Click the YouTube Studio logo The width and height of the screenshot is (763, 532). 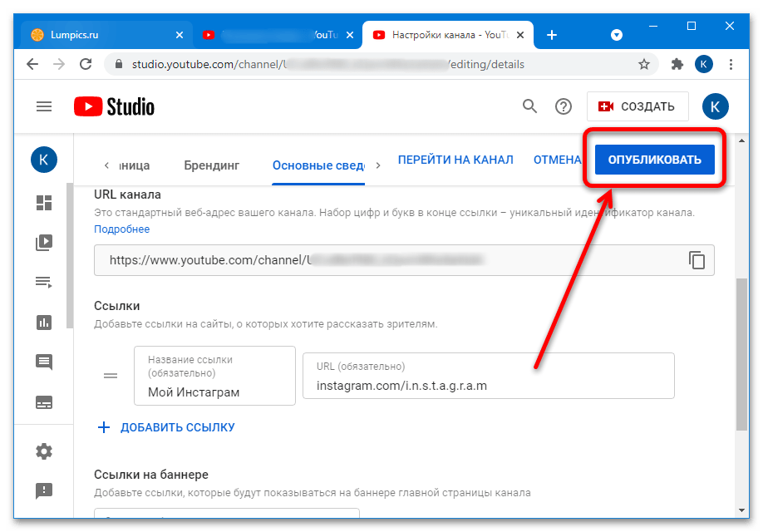114,106
